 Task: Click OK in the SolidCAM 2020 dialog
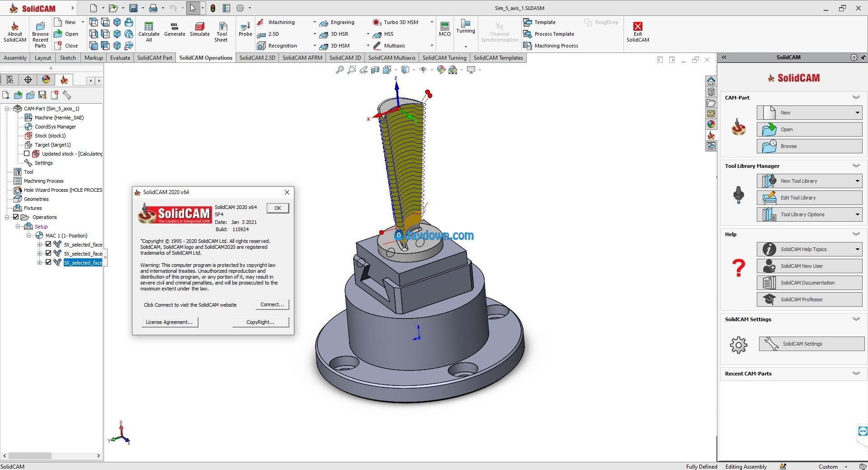tap(278, 208)
